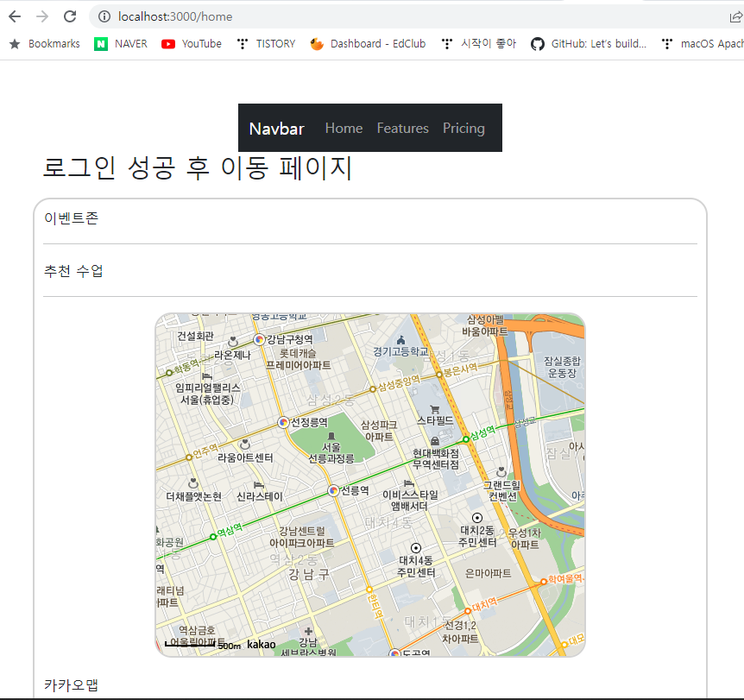
Task: Click 현대백화점 무역센터점 icon on map
Action: tap(435, 441)
